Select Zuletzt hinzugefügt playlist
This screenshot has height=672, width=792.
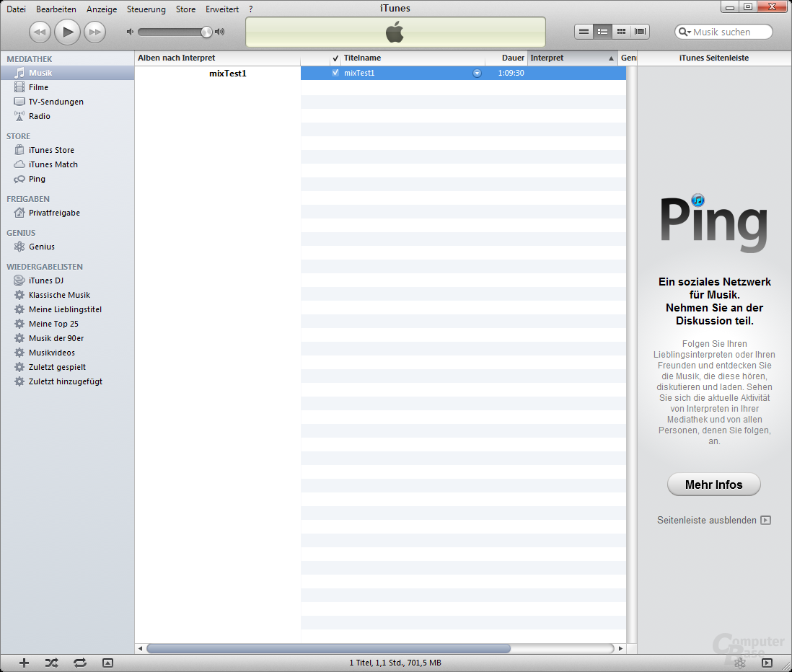pyautogui.click(x=67, y=381)
